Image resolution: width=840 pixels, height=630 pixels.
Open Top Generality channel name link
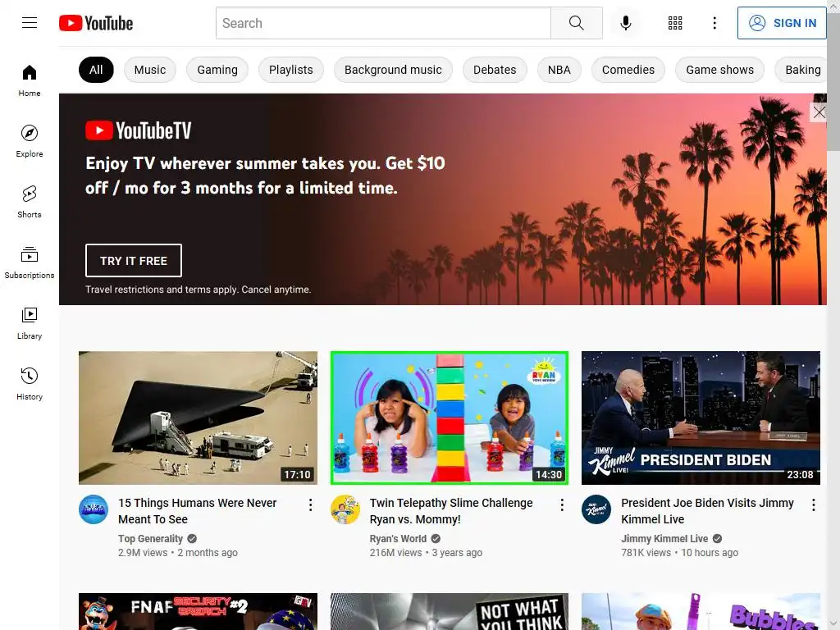[x=151, y=539]
